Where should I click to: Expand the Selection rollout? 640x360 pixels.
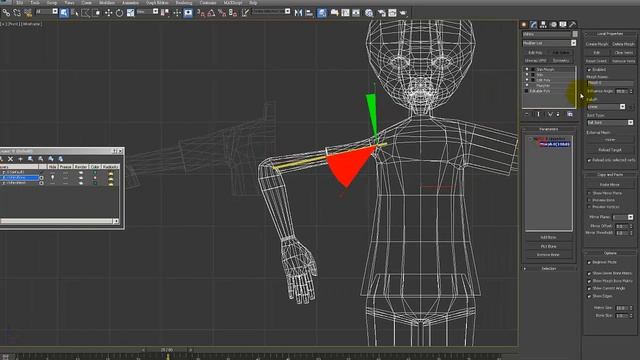[x=548, y=269]
